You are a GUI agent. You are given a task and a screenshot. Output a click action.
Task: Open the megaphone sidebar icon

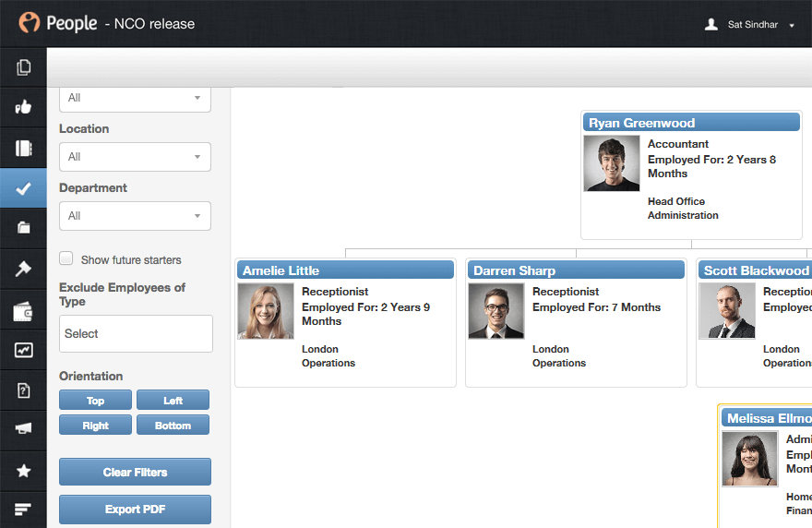[23, 428]
